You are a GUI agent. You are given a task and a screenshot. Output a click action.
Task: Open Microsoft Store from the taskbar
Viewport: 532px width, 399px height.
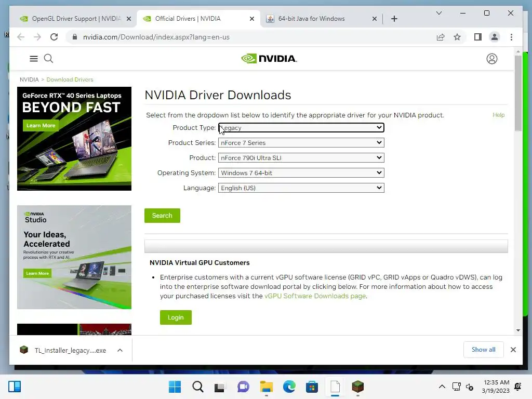312,387
